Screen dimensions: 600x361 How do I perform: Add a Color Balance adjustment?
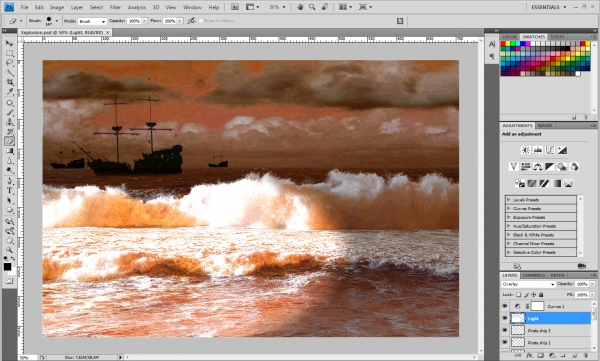538,167
